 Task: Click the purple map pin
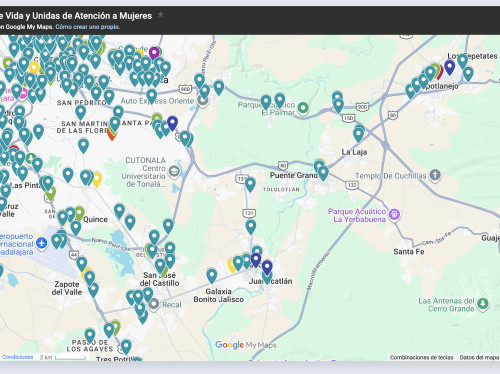[154, 53]
